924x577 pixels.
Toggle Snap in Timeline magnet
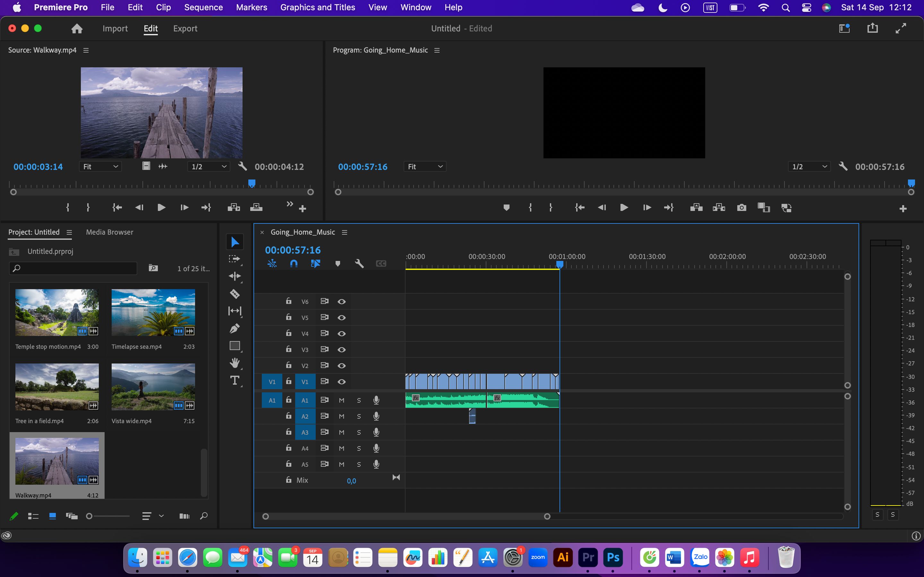(294, 264)
